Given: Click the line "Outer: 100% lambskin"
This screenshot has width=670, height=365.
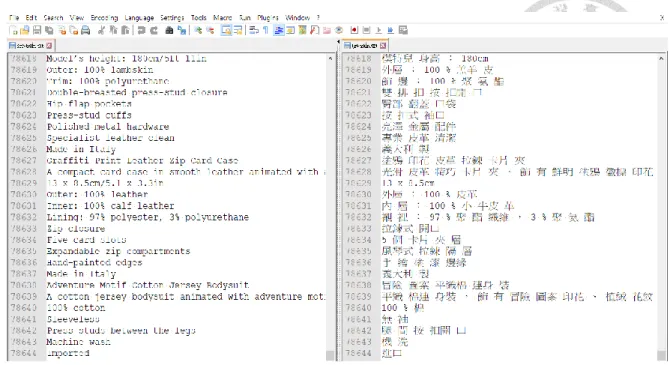Looking at the screenshot, I should 100,70.
